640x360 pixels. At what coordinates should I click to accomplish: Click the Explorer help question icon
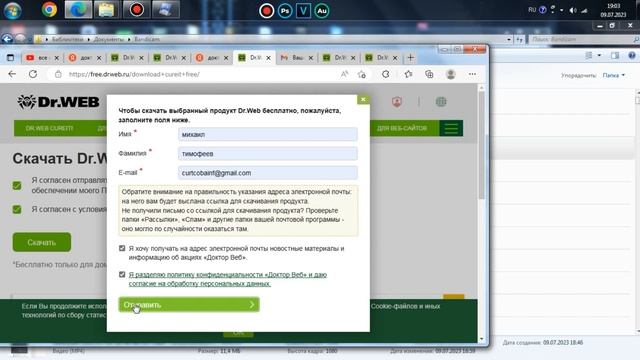pyautogui.click(x=632, y=56)
